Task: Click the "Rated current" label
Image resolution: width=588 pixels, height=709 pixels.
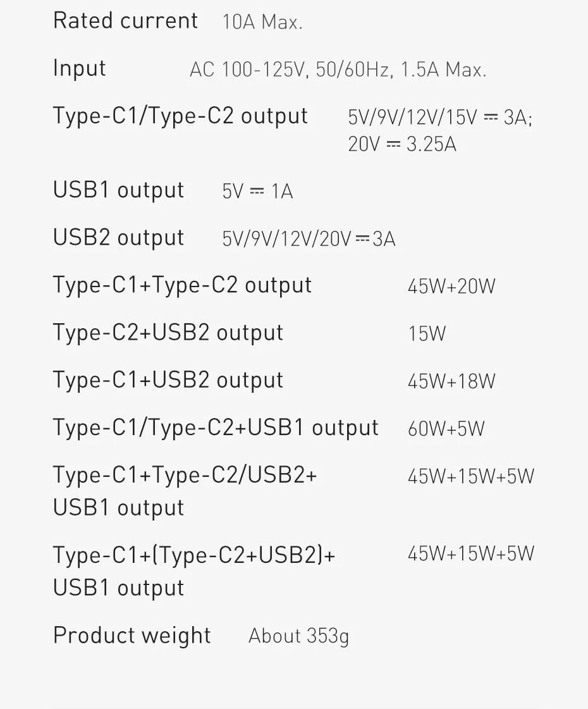Action: click(x=125, y=21)
